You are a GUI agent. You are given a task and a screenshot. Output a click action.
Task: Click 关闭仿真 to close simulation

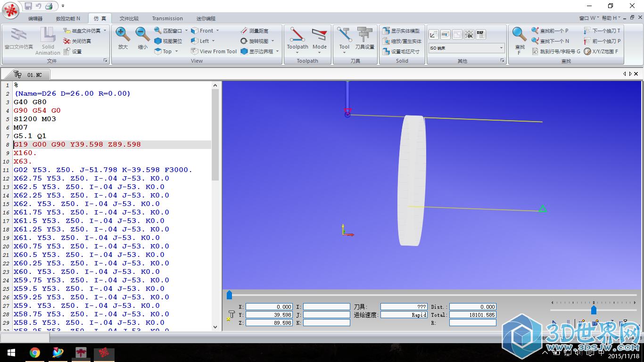click(77, 41)
